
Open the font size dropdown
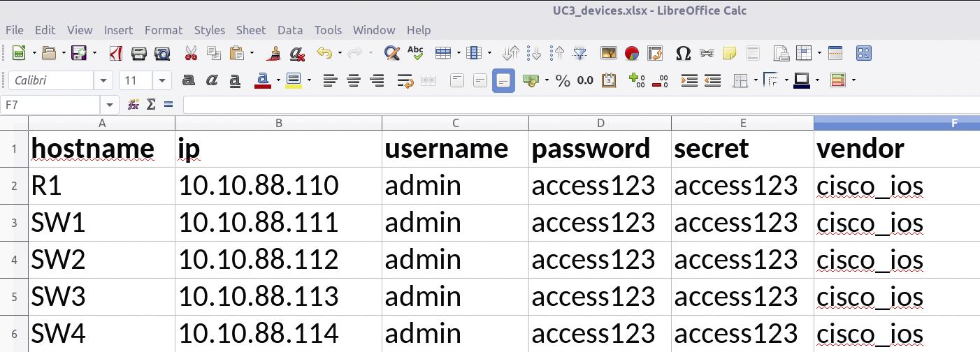(x=162, y=81)
